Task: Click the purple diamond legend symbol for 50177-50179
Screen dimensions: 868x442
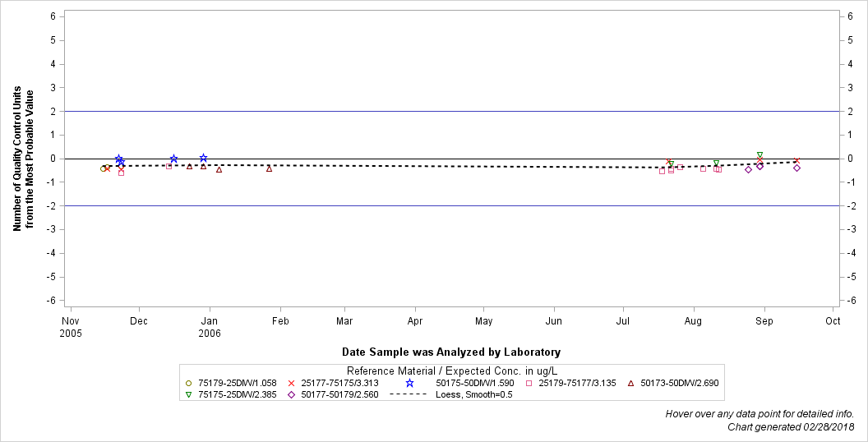Action: (291, 395)
